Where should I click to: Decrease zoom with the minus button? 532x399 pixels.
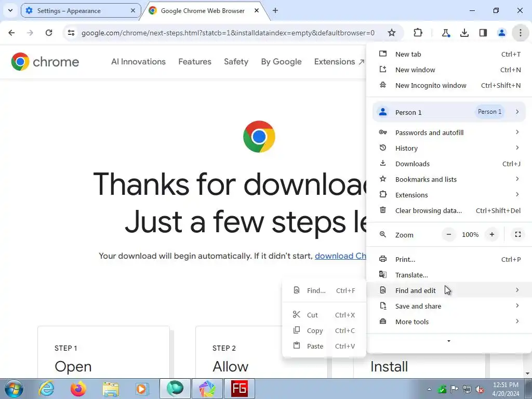coord(449,234)
